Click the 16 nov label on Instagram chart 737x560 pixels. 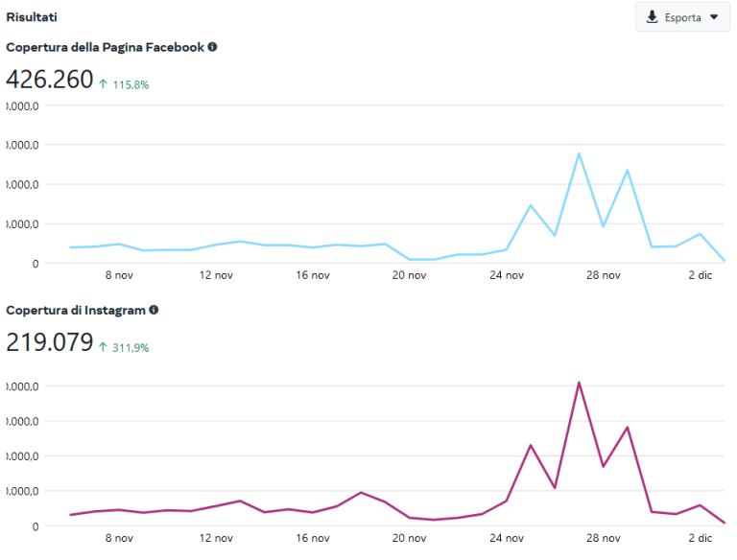[313, 538]
